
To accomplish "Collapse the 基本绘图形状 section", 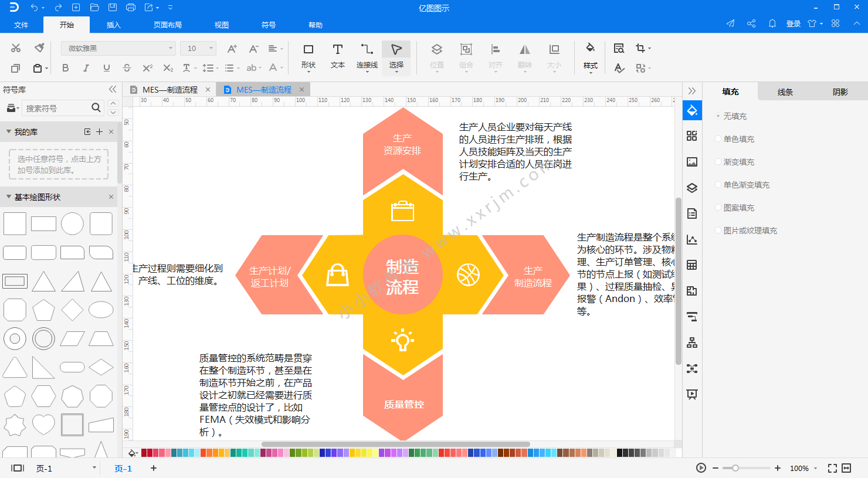I will pyautogui.click(x=9, y=197).
